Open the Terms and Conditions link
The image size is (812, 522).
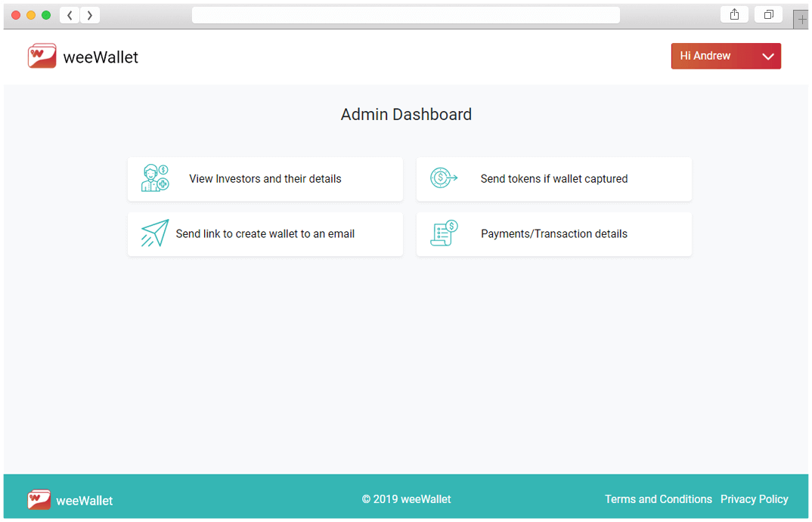[658, 499]
